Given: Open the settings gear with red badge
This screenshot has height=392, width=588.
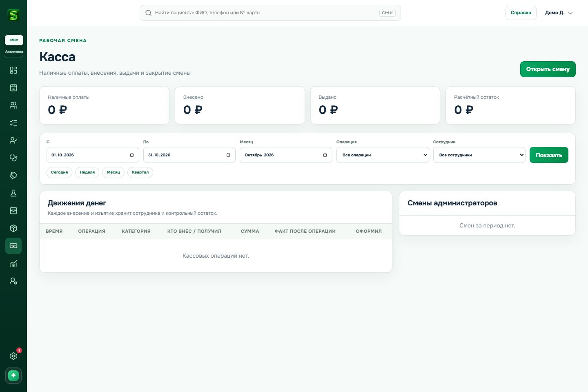Looking at the screenshot, I should click(13, 356).
